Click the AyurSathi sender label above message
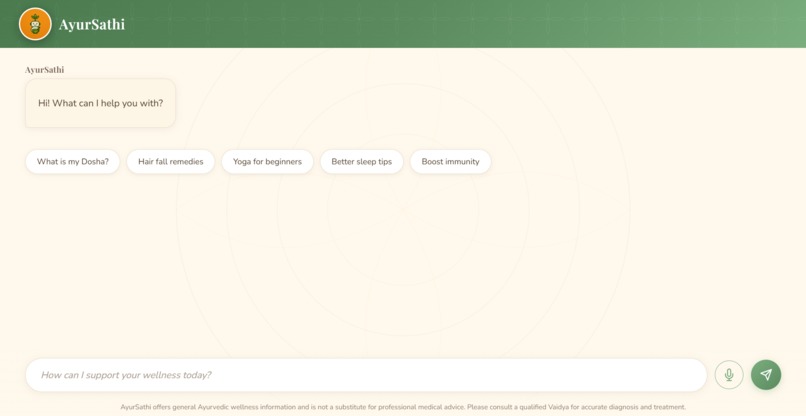Image resolution: width=806 pixels, height=416 pixels. tap(45, 70)
